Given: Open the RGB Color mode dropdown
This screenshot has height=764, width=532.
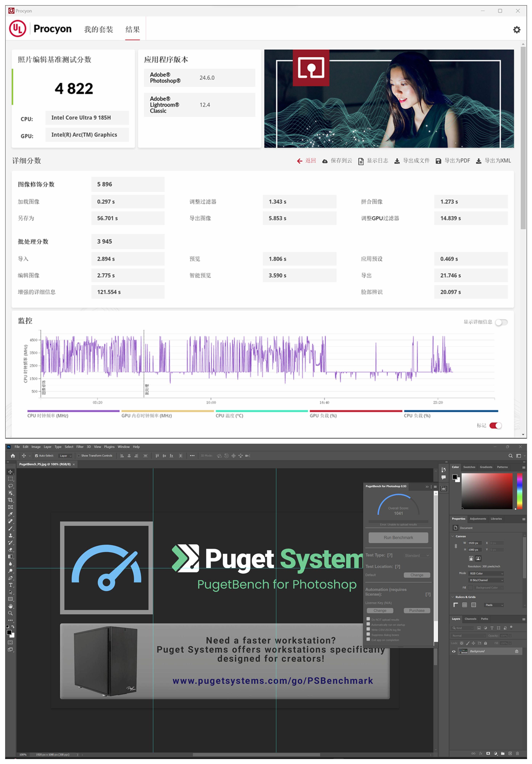Looking at the screenshot, I should pos(486,573).
